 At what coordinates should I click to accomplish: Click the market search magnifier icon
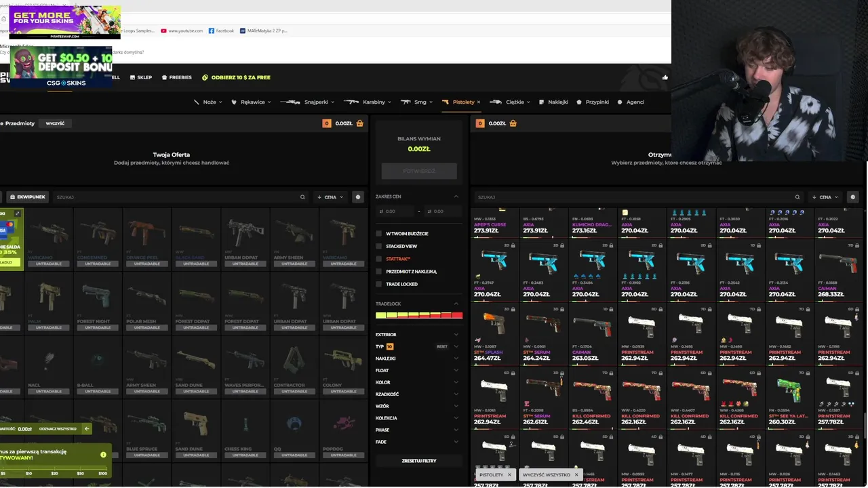[797, 197]
